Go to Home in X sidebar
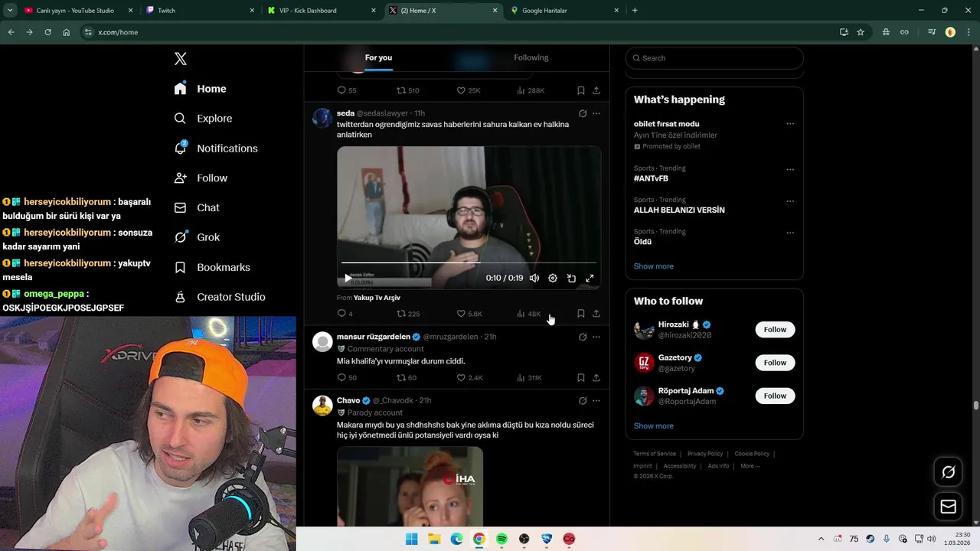This screenshot has height=551, width=980. pyautogui.click(x=201, y=89)
